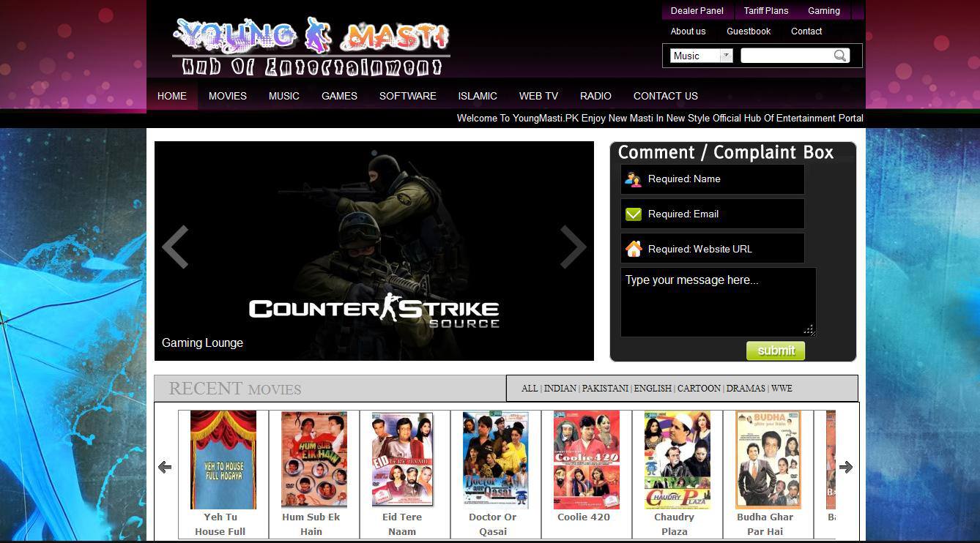Filter recent movies by DRAMAS
980x543 pixels.
pos(746,389)
